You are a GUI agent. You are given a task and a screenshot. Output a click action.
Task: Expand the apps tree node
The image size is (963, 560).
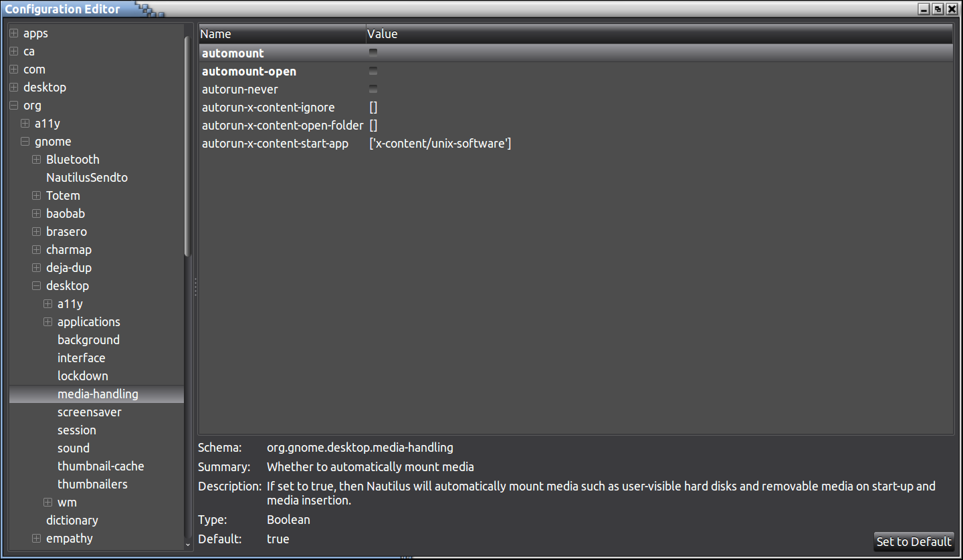(13, 33)
